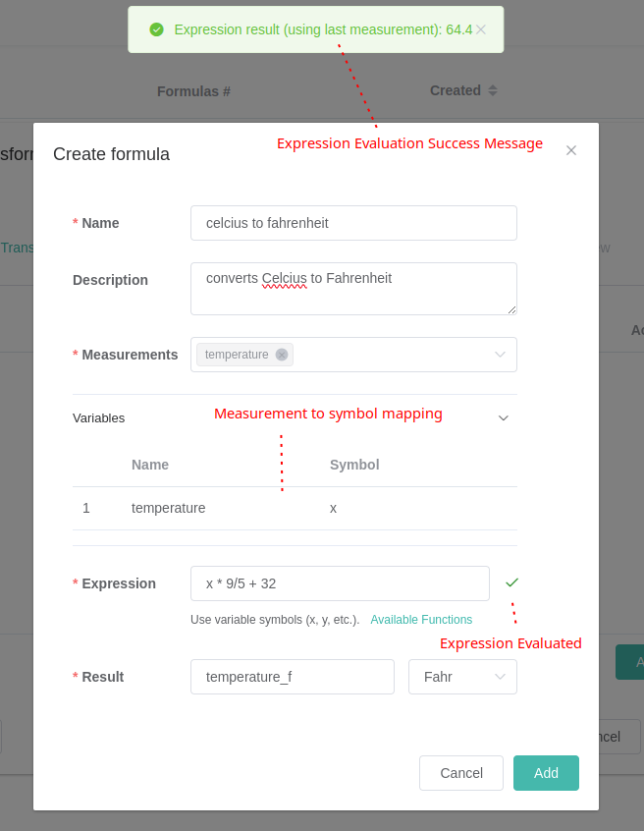
Task: Select the temperature row in Variables table
Action: coord(295,508)
